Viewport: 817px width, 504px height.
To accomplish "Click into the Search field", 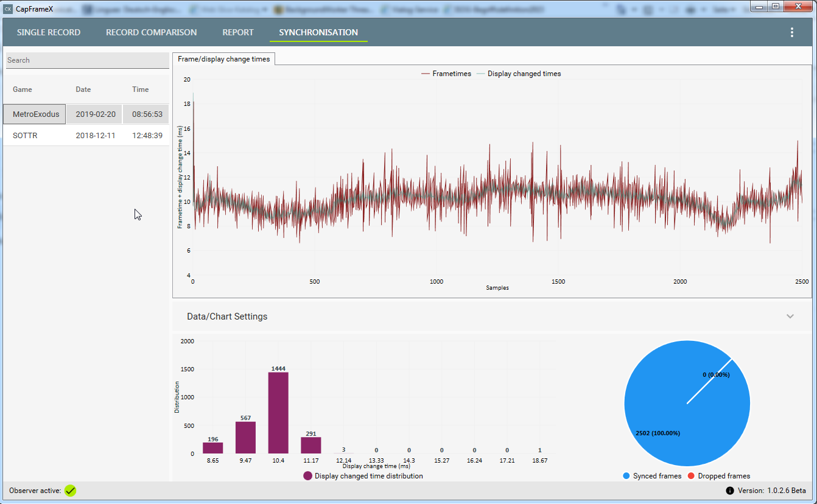I will tap(87, 60).
